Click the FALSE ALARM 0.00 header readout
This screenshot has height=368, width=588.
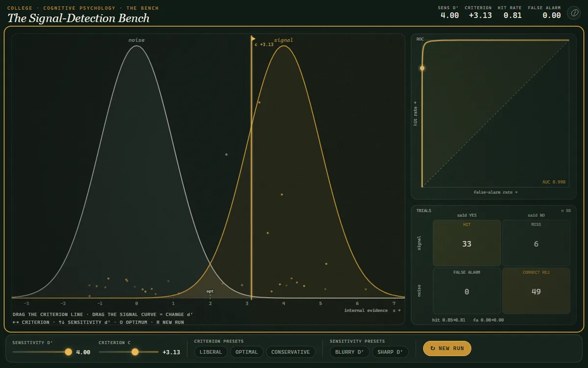[544, 12]
